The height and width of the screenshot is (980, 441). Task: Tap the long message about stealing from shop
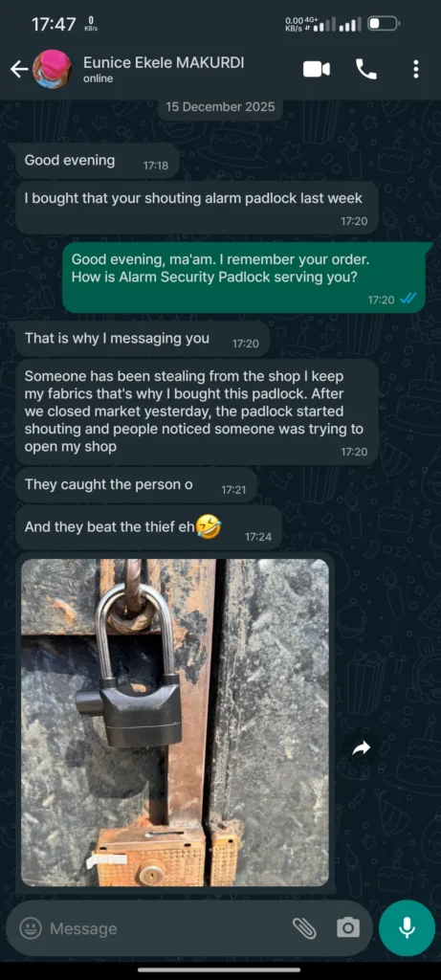pyautogui.click(x=197, y=412)
